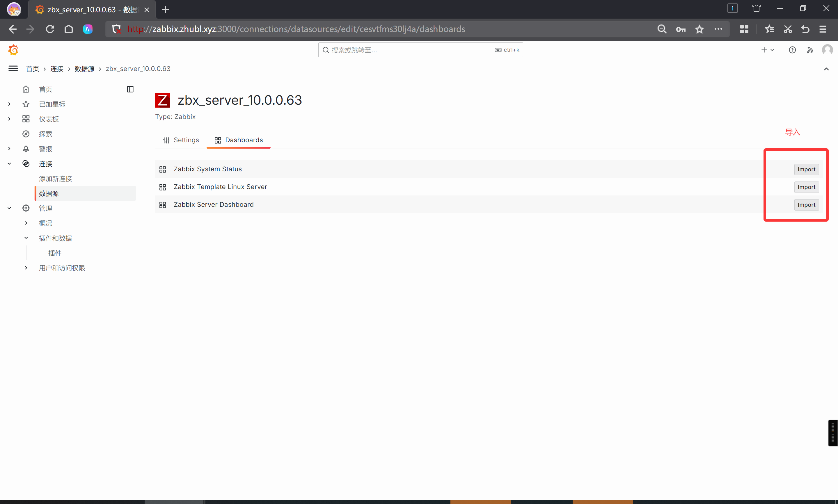Screen dimensions: 838x504
Task: Open the hamburger navigation menu
Action: (x=13, y=69)
